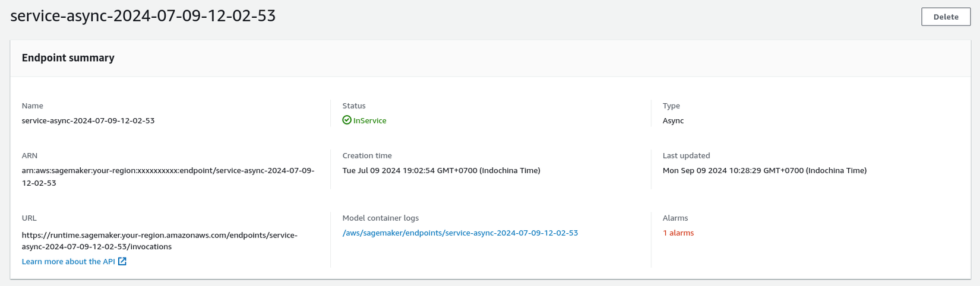980x286 pixels.
Task: Click the ARN field label
Action: (30, 156)
